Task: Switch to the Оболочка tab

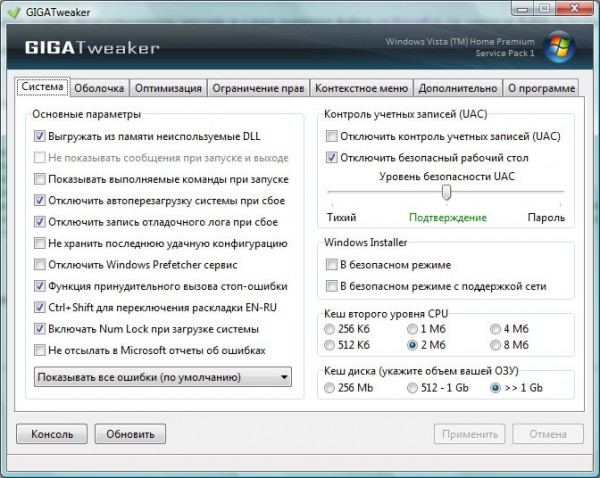Action: [x=99, y=88]
